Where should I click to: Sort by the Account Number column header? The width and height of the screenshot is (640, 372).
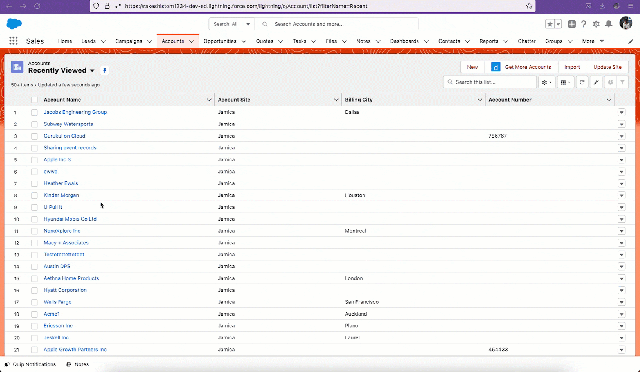[x=510, y=100]
